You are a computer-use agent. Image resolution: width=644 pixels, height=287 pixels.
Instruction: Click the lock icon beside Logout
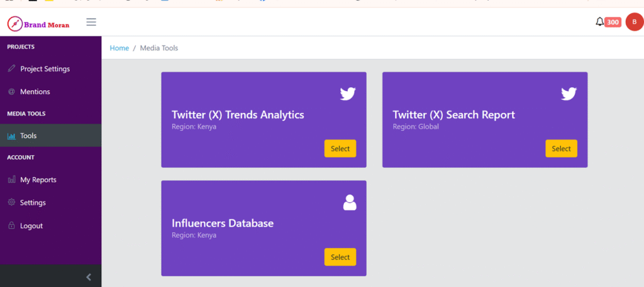tap(11, 225)
